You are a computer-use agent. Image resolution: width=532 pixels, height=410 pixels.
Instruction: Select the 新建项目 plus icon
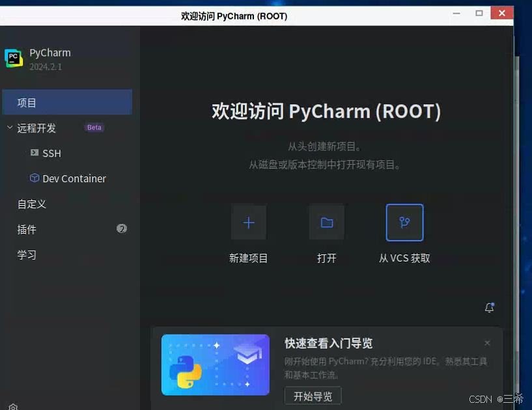coord(248,222)
